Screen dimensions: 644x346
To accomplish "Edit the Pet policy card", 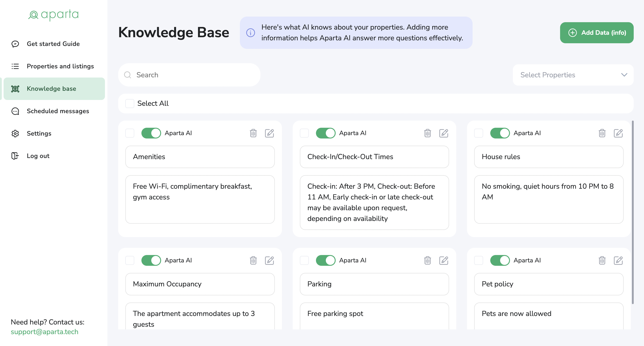I will 618,260.
